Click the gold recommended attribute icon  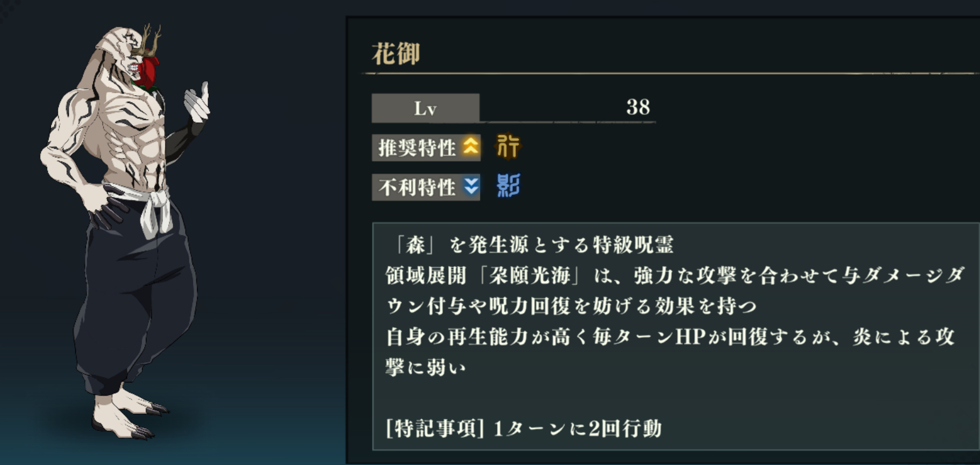(508, 147)
